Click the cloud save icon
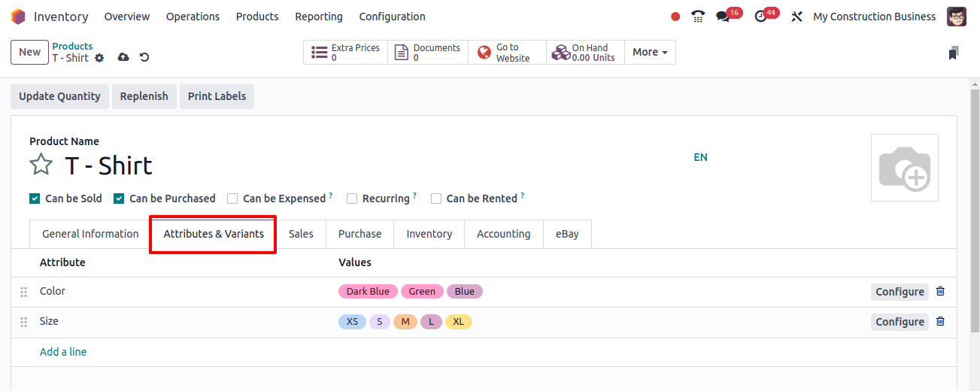This screenshot has height=391, width=980. point(123,58)
